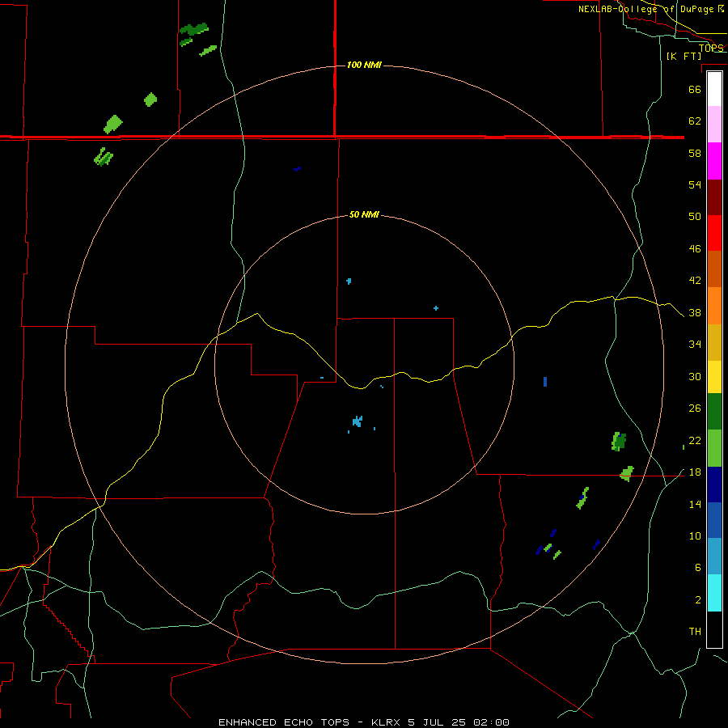Image resolution: width=728 pixels, height=728 pixels.
Task: Click the "34" legend value
Action: click(695, 345)
